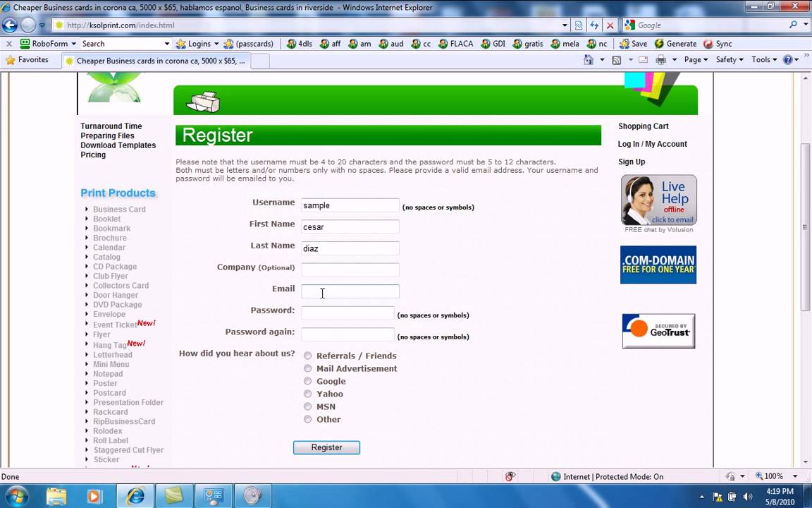Click the COM-DOMAIN free for one year banner

658,265
